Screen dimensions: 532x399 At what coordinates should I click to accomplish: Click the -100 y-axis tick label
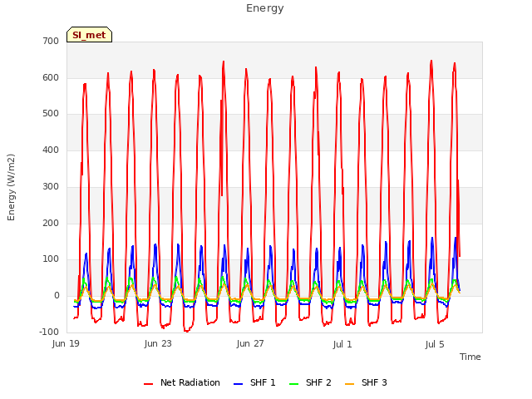tap(49, 332)
